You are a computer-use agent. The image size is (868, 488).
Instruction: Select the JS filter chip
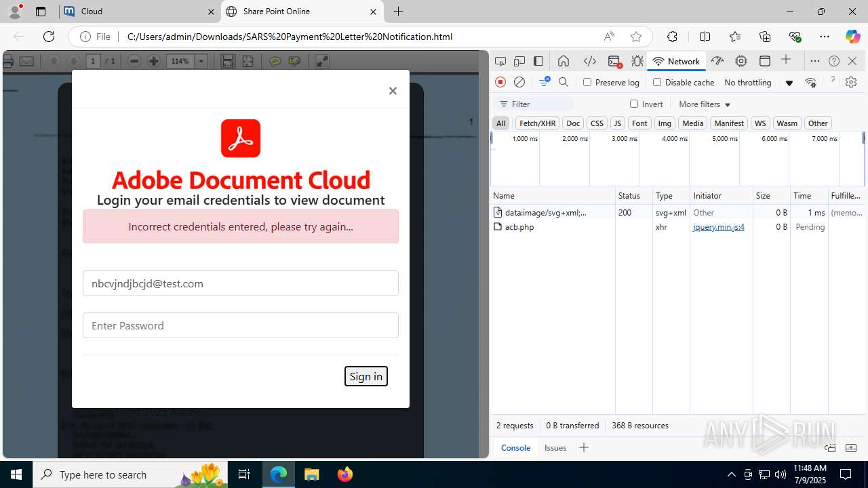point(617,123)
